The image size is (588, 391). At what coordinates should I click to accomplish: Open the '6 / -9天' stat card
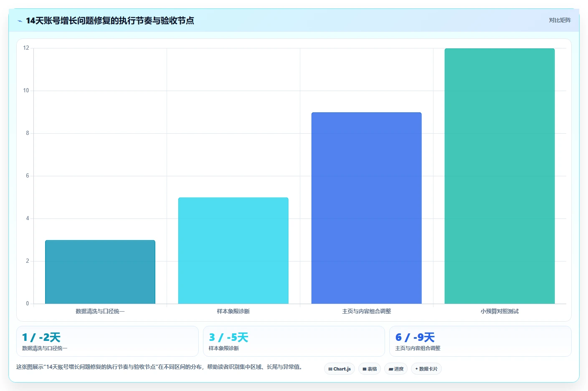tap(480, 341)
